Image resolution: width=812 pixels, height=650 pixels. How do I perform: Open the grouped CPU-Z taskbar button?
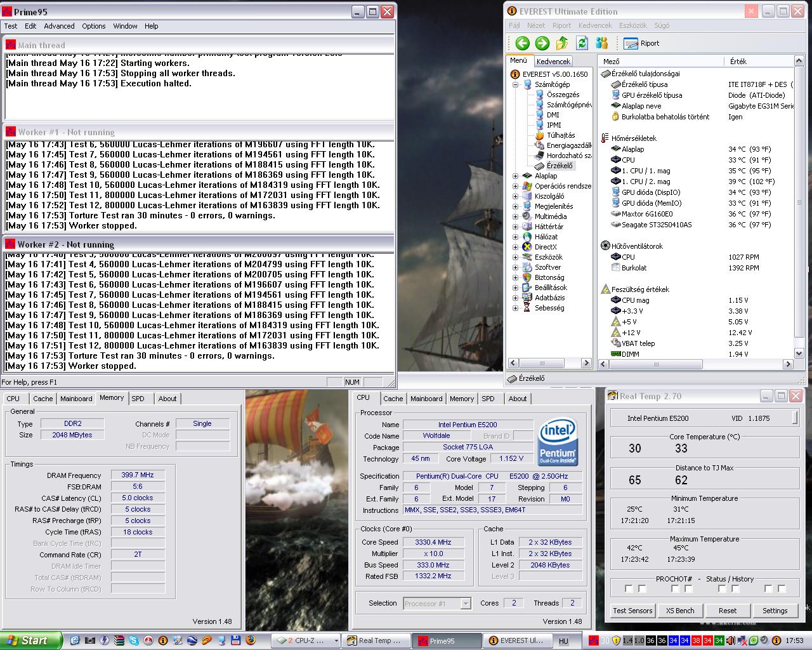[x=306, y=640]
